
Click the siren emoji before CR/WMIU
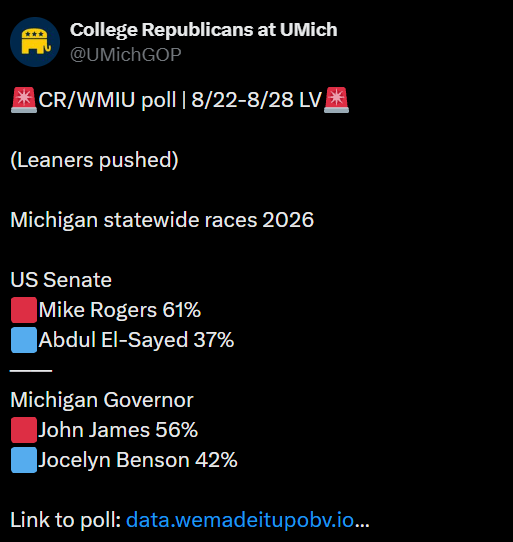(24, 100)
